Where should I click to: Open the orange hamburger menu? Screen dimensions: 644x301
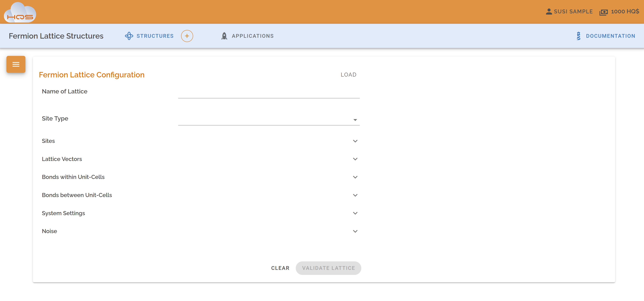pos(16,64)
